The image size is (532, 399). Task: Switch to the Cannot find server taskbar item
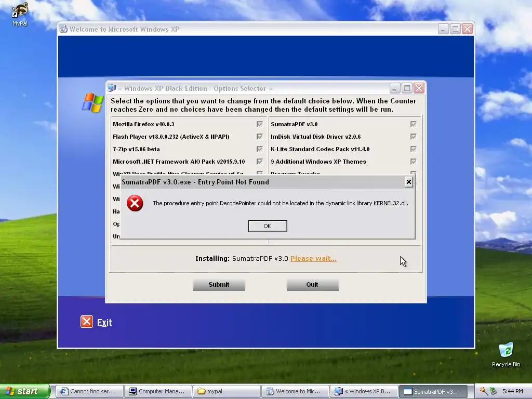[x=89, y=391]
